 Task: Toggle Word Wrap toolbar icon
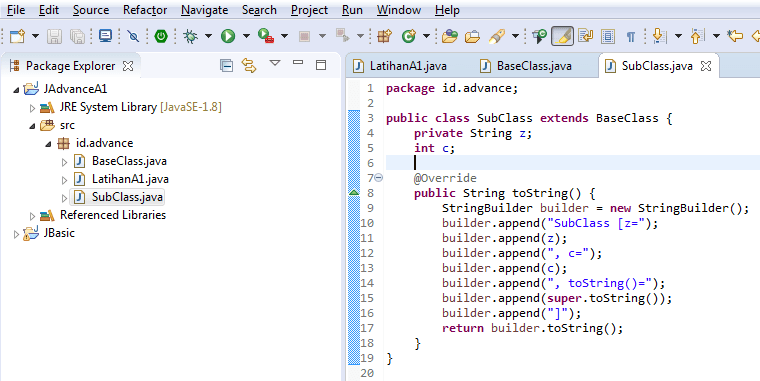point(586,36)
